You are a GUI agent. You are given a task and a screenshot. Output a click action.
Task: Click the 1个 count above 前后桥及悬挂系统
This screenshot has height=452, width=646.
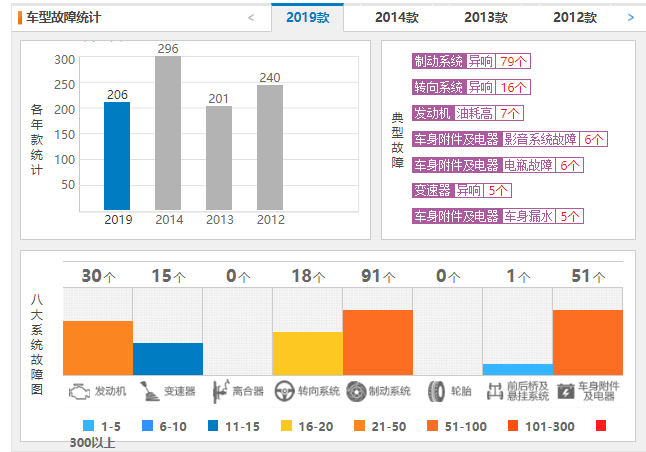point(518,276)
